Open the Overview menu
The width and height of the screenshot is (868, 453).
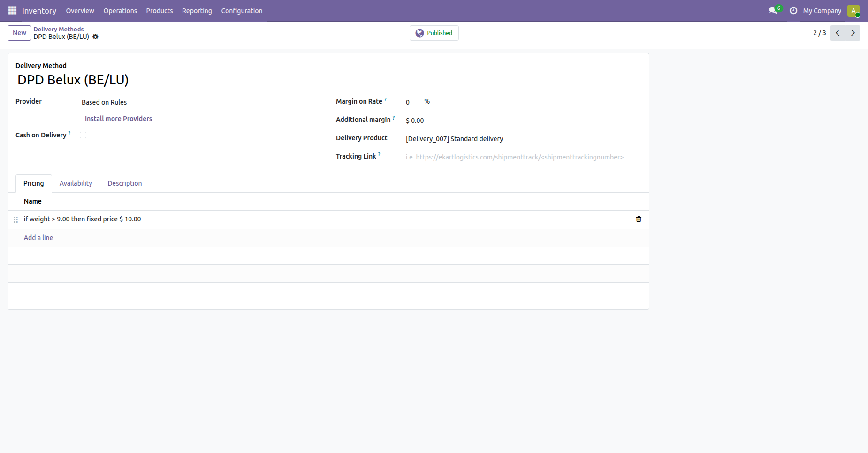80,10
